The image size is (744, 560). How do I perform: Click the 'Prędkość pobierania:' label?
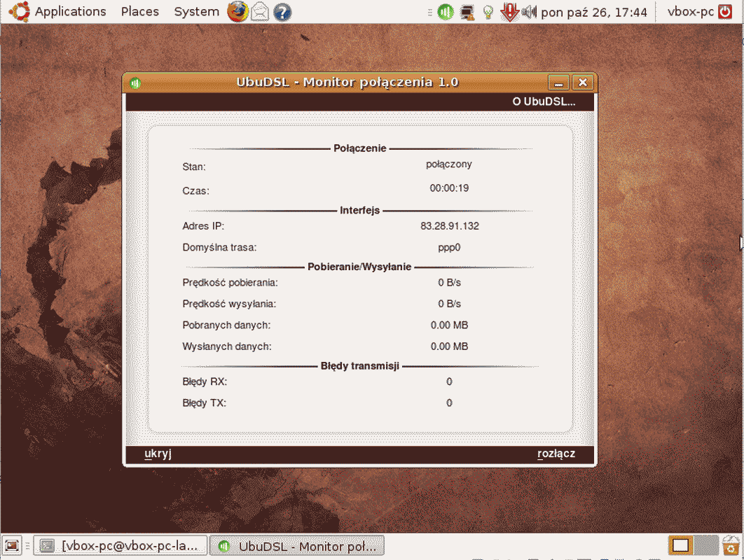230,283
